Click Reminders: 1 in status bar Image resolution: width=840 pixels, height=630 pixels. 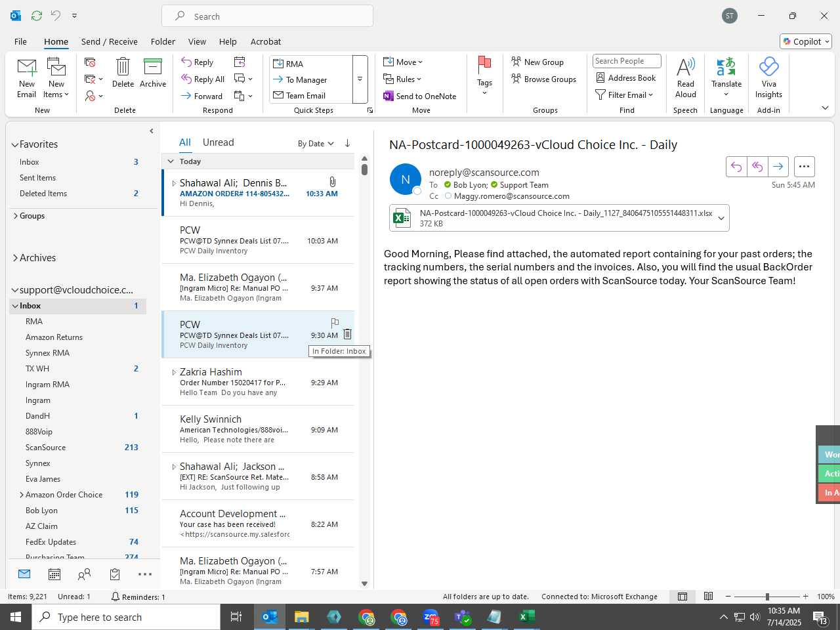(138, 597)
